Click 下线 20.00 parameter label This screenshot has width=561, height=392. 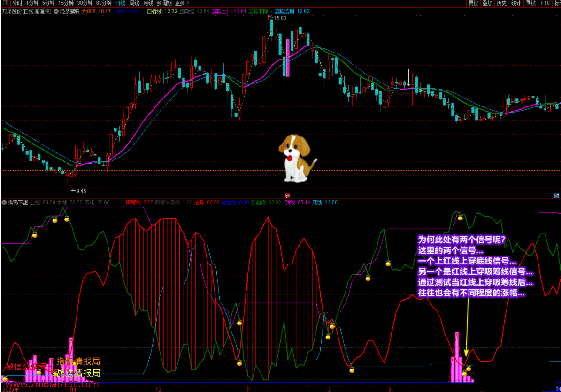tap(97, 202)
